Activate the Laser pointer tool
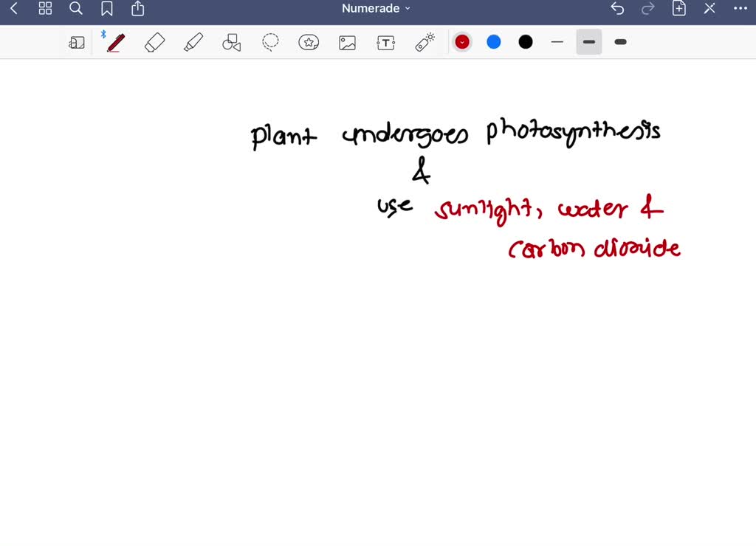The image size is (756, 546). [x=425, y=42]
